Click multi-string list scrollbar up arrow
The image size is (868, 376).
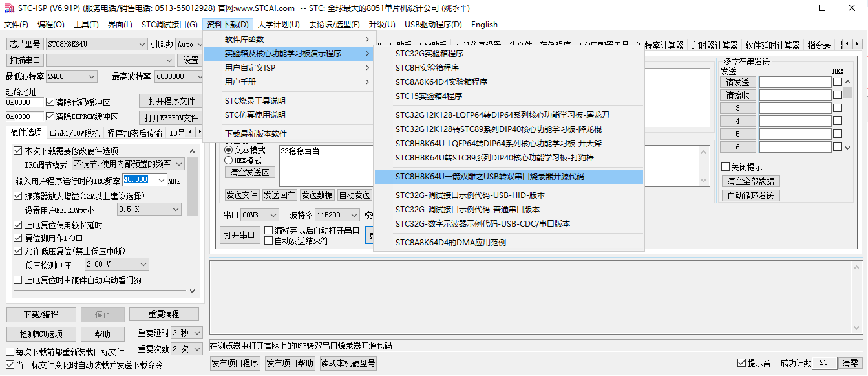[x=848, y=82]
